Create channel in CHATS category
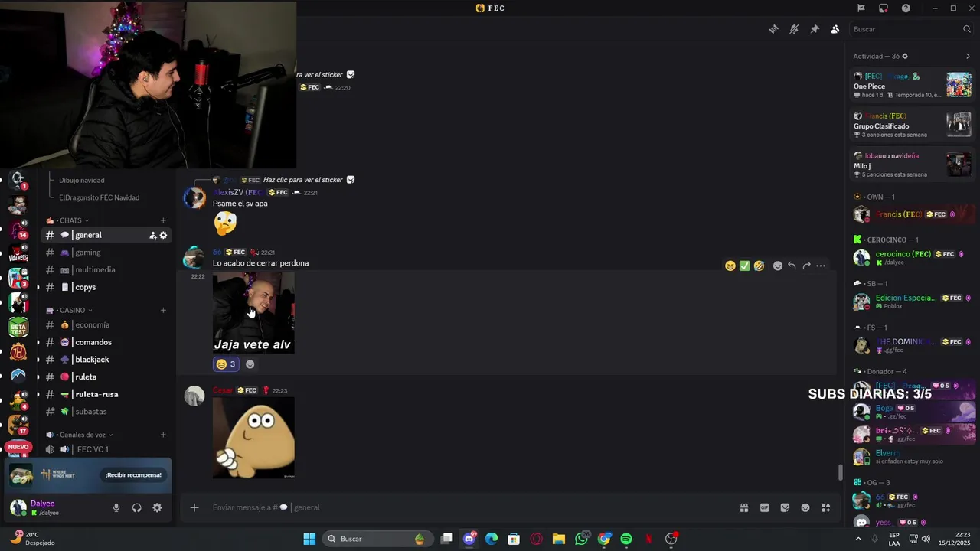980x551 pixels. tap(163, 220)
